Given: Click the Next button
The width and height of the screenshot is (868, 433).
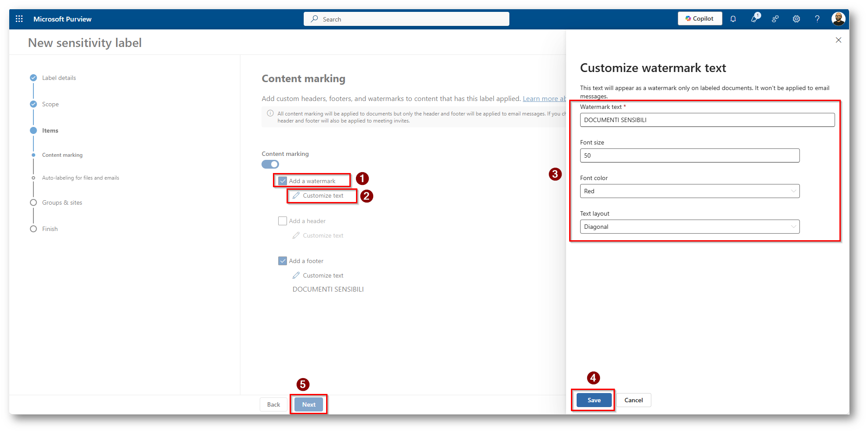Looking at the screenshot, I should tap(309, 404).
